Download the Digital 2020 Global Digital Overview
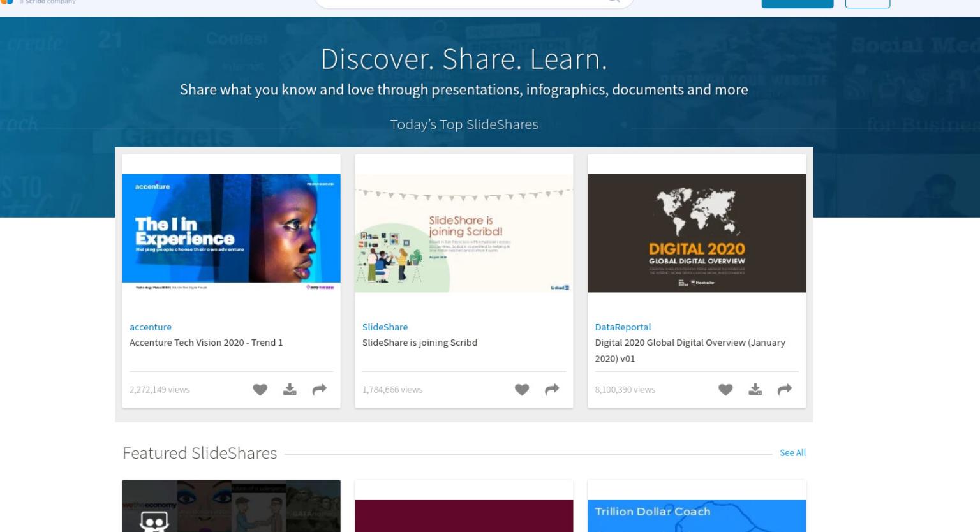 click(x=755, y=389)
